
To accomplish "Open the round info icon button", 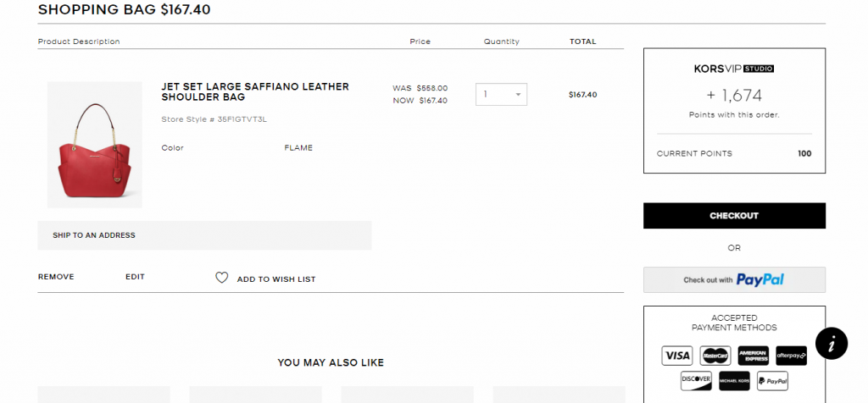I will (831, 343).
